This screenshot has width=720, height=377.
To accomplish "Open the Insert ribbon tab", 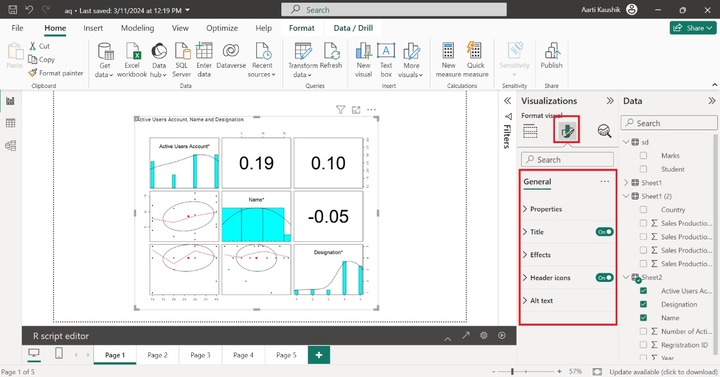I will (93, 28).
